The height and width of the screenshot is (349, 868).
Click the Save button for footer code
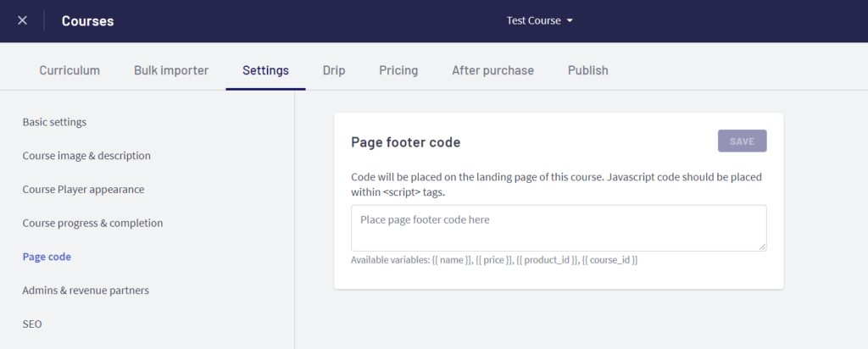pos(742,141)
